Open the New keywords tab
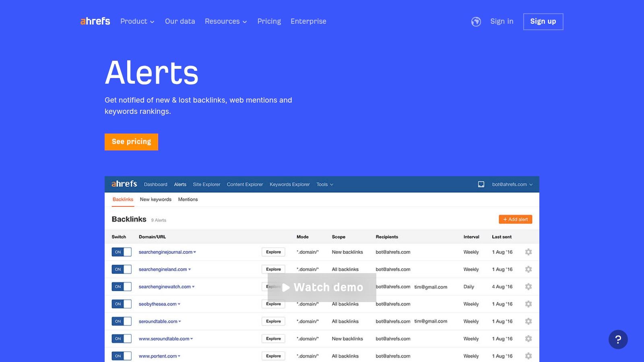The image size is (644, 362). coord(155,199)
